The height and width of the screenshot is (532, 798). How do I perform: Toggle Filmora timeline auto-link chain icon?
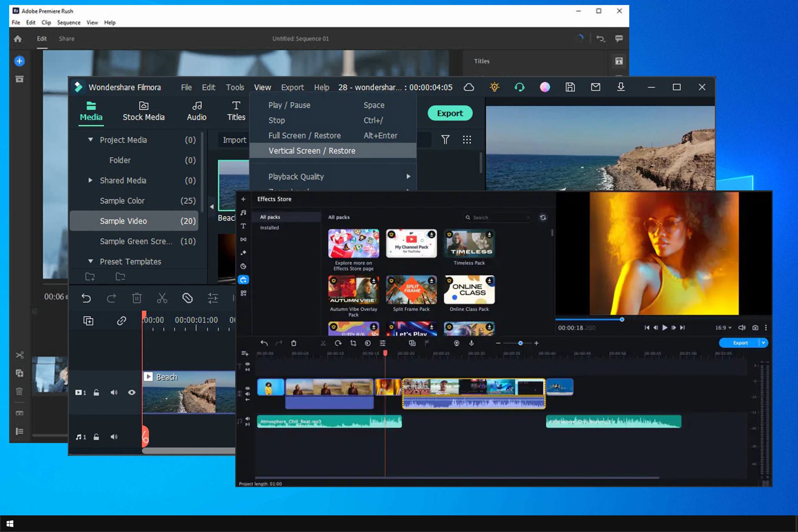[121, 321]
